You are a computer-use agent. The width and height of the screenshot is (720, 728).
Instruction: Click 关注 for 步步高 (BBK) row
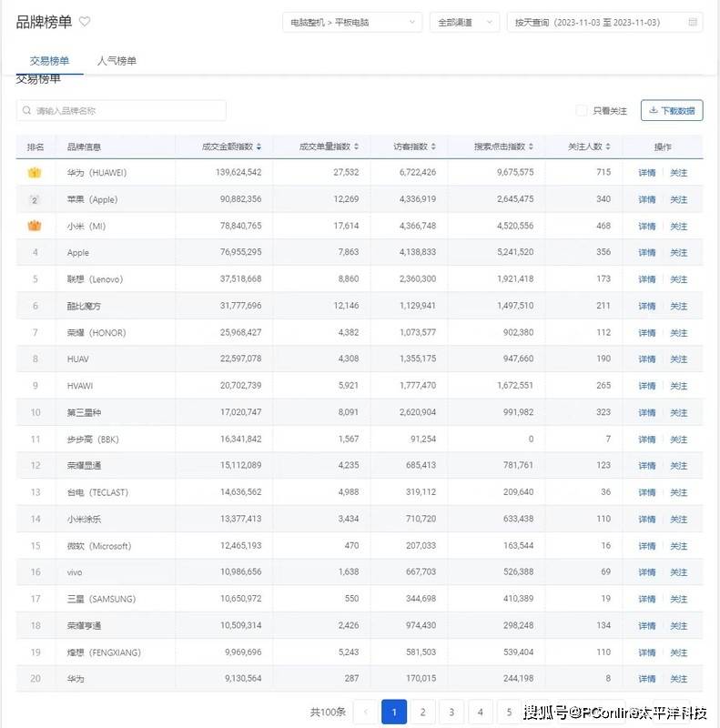tap(679, 440)
